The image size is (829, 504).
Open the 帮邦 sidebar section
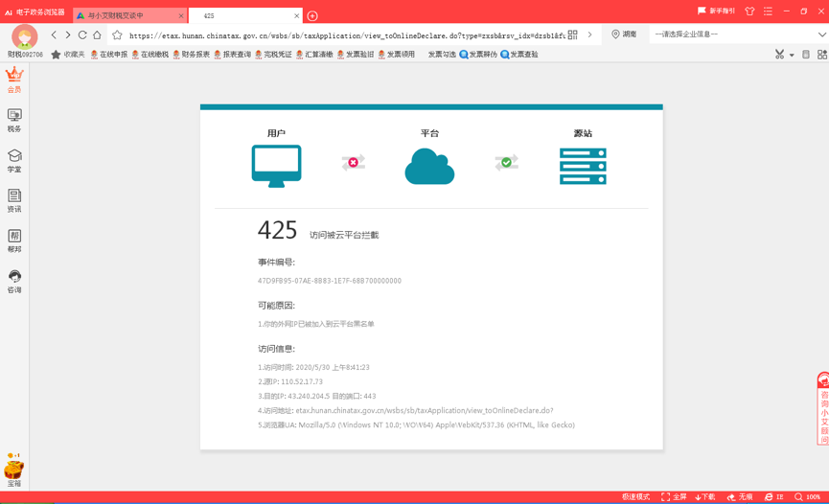(x=14, y=241)
